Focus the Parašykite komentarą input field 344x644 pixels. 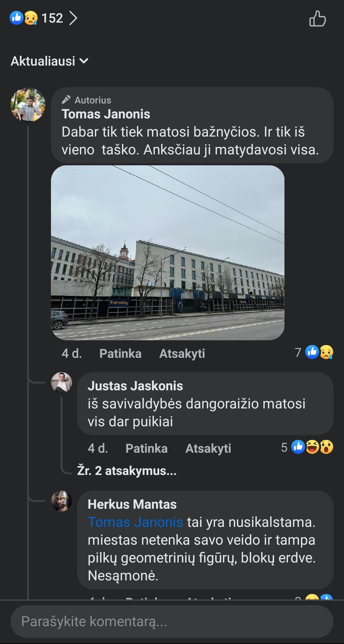click(x=172, y=621)
